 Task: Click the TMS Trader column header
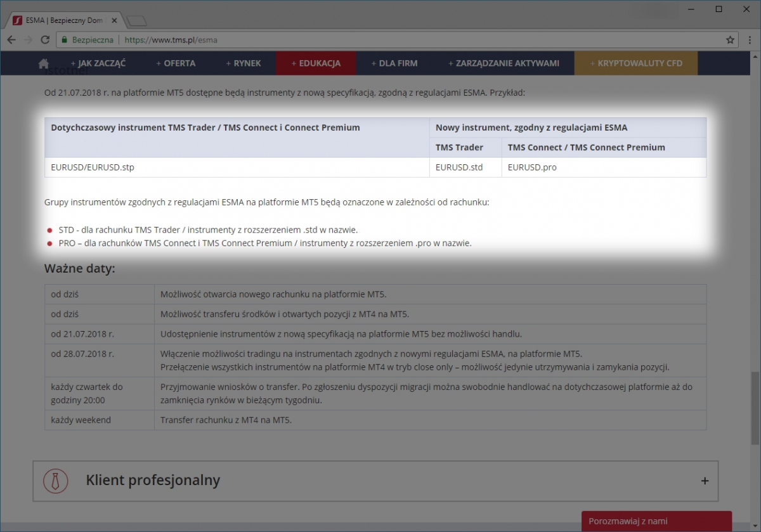pyautogui.click(x=465, y=147)
